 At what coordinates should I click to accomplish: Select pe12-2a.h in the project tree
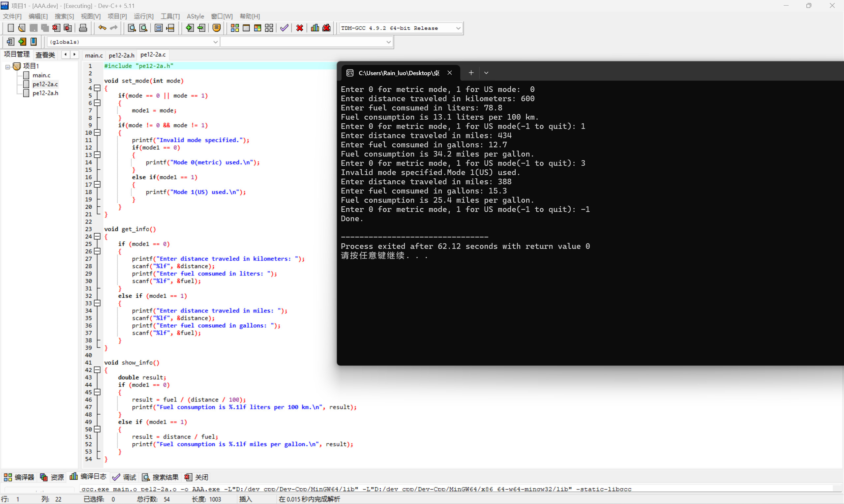(45, 93)
